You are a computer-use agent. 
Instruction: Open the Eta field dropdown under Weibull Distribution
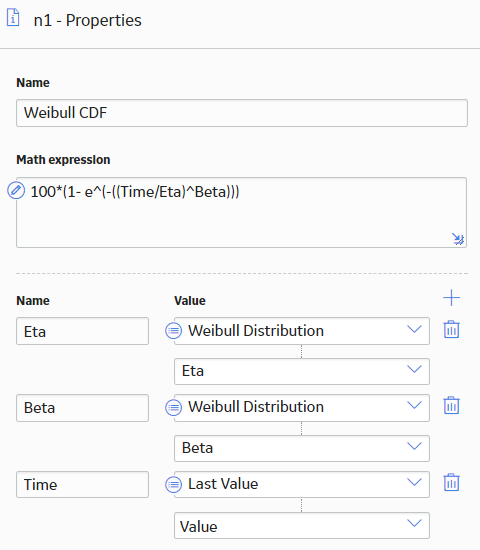click(x=302, y=371)
